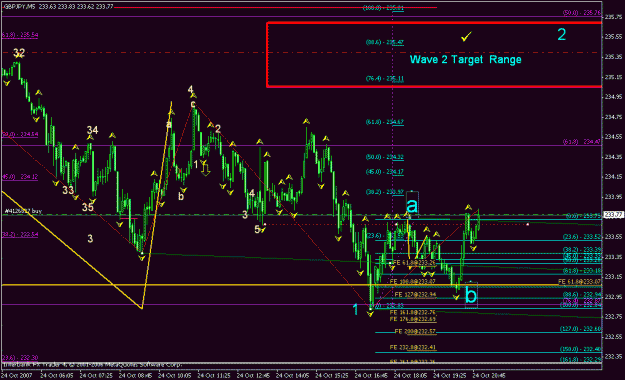
Task: Click the "33" wave count label
Action: 68,190
